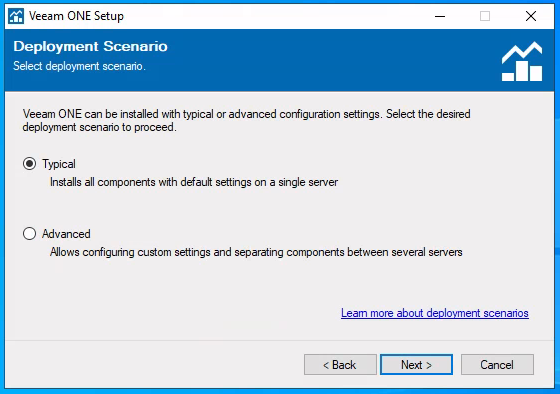Click the "Veeam ONE Setup" window title text

click(x=76, y=16)
